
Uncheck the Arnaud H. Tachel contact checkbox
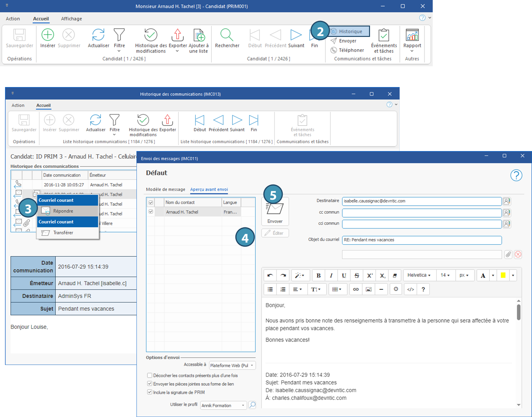click(x=151, y=212)
